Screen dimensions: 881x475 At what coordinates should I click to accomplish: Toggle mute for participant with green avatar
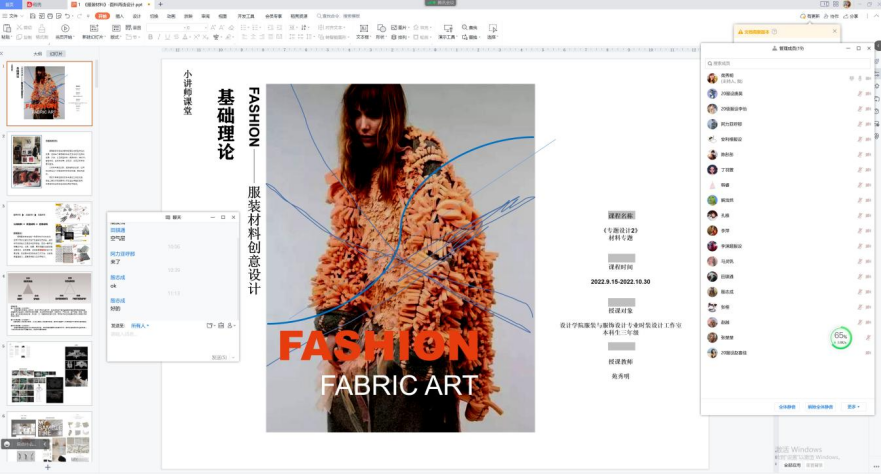(859, 200)
